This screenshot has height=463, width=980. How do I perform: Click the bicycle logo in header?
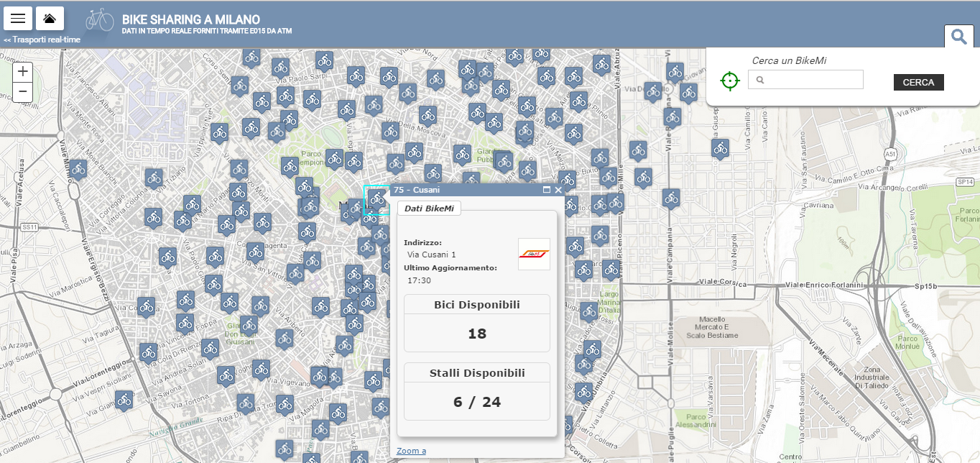coord(100,19)
